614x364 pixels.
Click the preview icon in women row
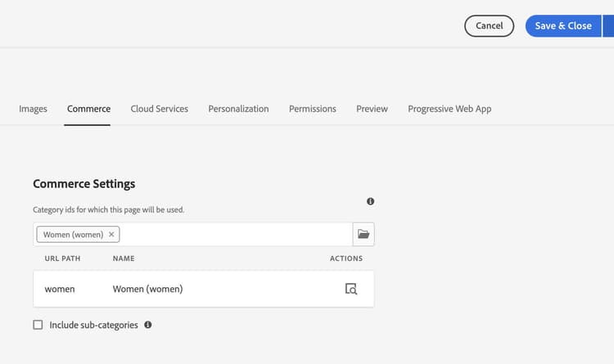tap(351, 289)
